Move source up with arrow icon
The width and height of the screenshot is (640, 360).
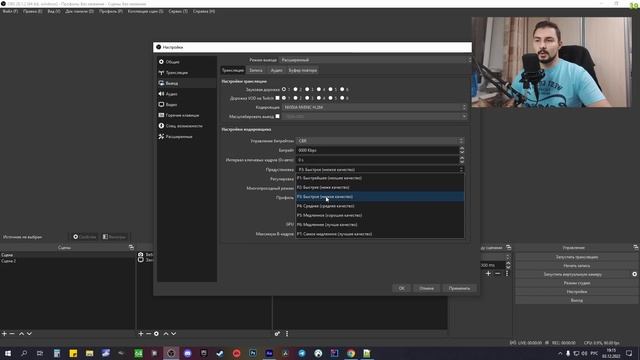click(166, 333)
